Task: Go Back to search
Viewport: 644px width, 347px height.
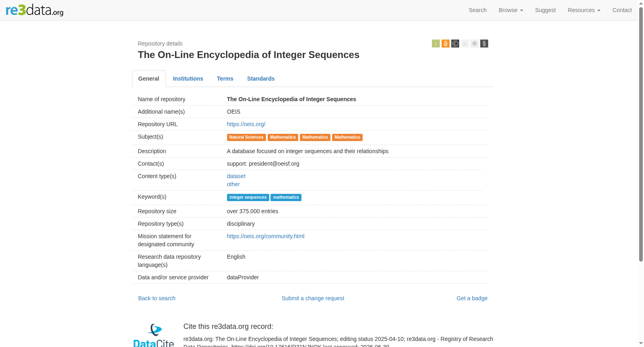Action: pos(157,298)
